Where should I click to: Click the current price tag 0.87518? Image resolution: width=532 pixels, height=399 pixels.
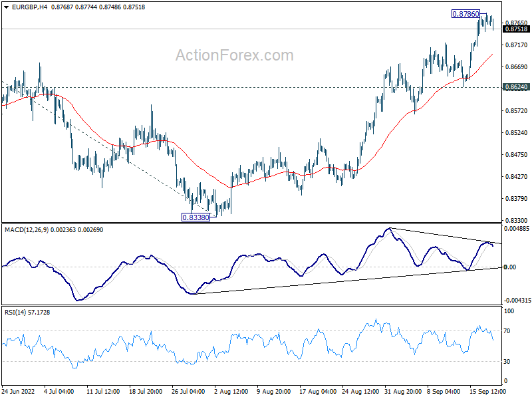click(x=517, y=29)
